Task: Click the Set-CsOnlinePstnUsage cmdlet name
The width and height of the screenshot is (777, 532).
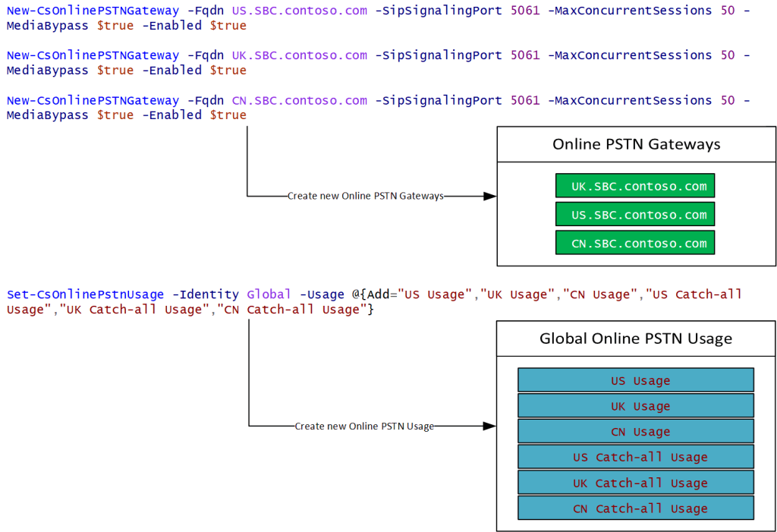Action: pos(85,294)
